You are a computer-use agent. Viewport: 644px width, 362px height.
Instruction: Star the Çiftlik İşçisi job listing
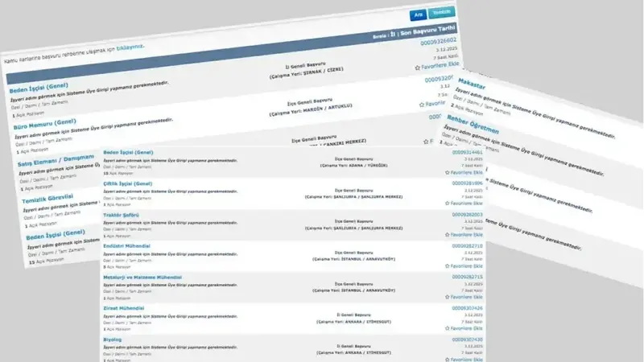point(448,204)
